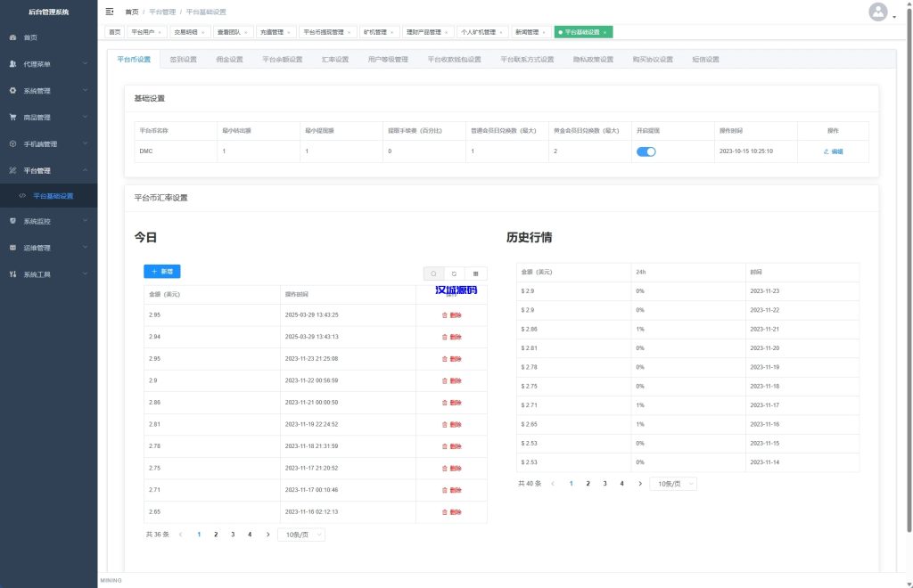Open 商品管理 shopping cart icon

pos(12,117)
